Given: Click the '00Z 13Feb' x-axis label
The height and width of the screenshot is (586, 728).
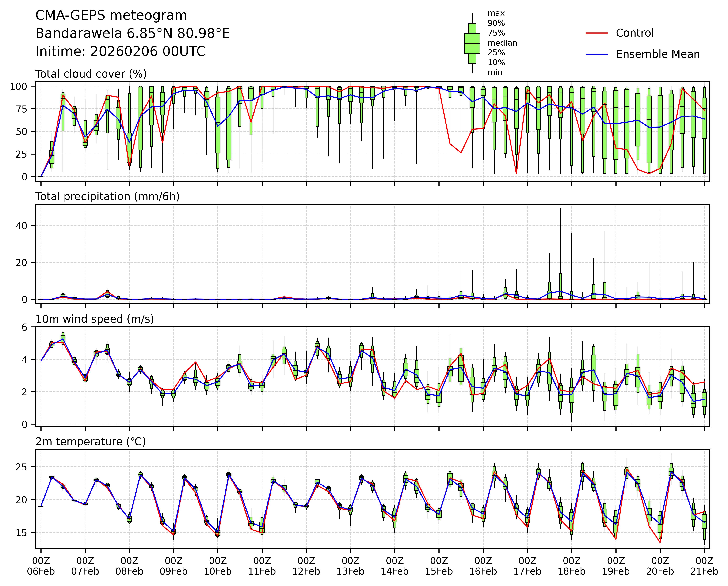Looking at the screenshot, I should click(x=350, y=566).
